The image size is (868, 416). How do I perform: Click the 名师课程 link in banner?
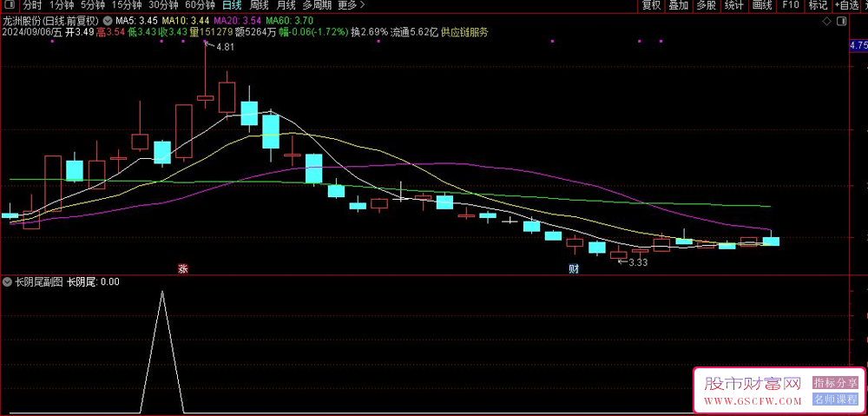(x=835, y=399)
